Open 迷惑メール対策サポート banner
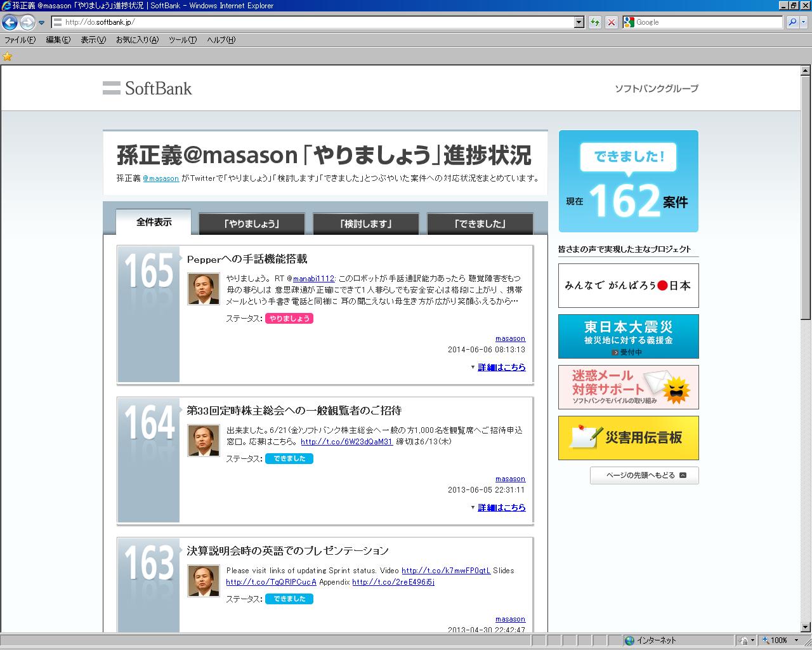Screen dimensions: 812x650 tap(629, 387)
